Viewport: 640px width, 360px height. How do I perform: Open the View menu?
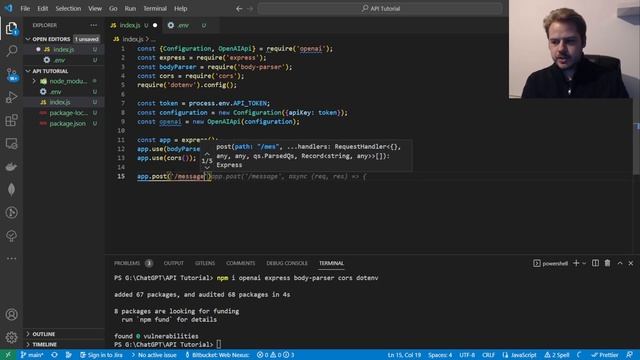(x=95, y=8)
